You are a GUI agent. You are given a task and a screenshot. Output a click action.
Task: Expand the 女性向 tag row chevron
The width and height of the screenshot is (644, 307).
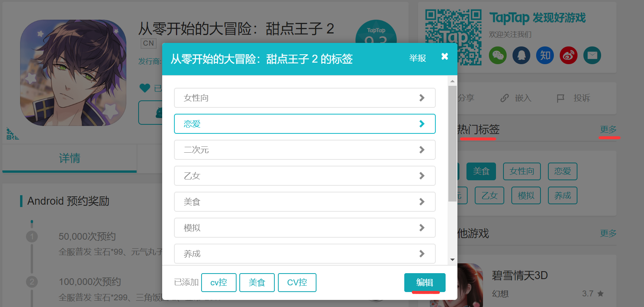(422, 98)
